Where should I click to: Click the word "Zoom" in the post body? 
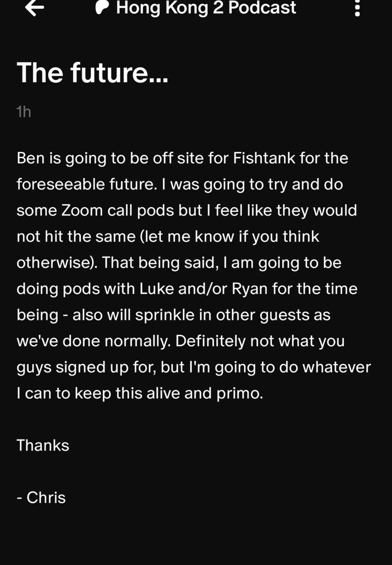point(82,211)
